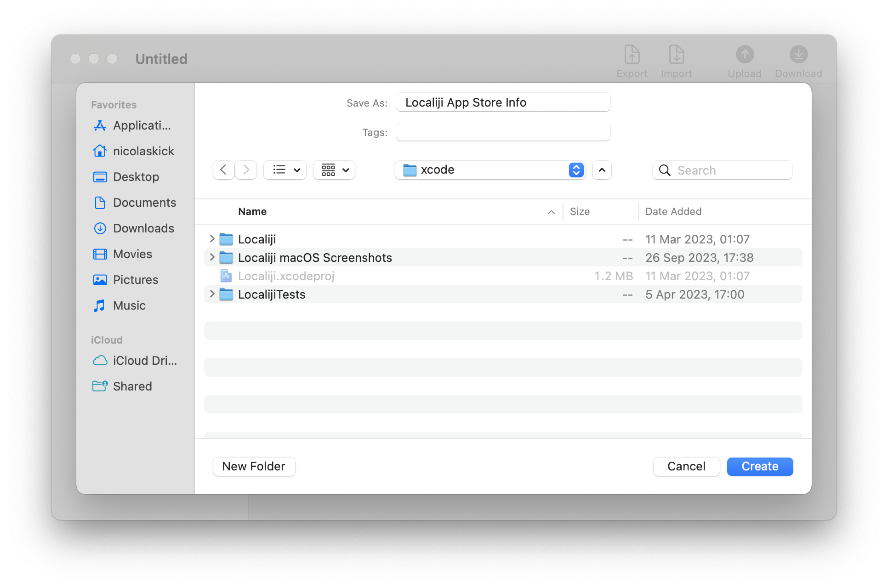Image resolution: width=888 pixels, height=588 pixels.
Task: Click the Localiji folder icon
Action: 226,239
